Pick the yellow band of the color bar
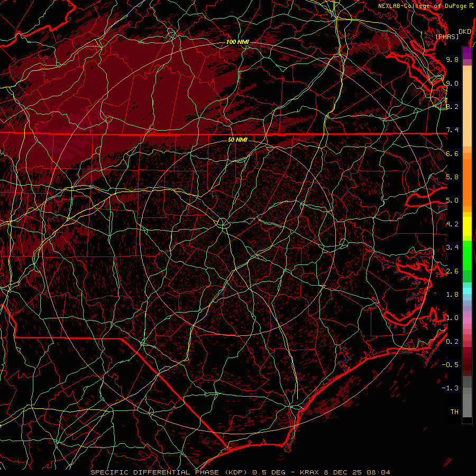 point(467,226)
